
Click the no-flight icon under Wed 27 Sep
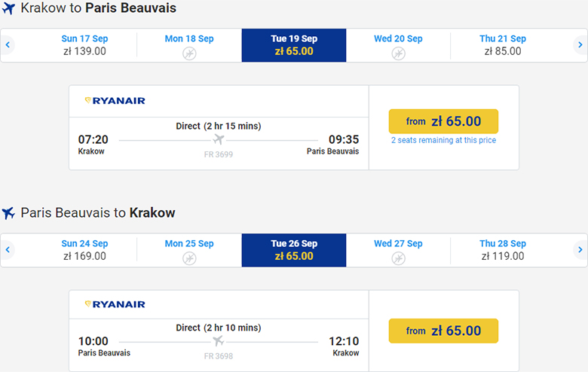[x=398, y=258]
